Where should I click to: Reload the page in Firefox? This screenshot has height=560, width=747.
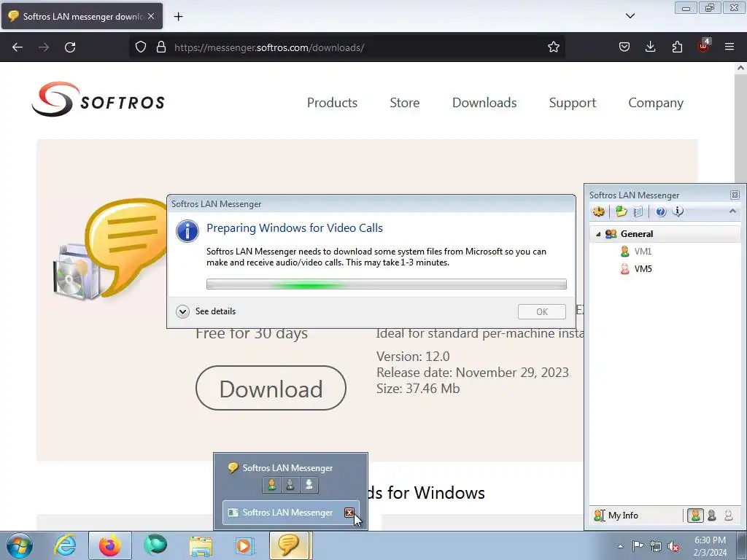tap(70, 47)
